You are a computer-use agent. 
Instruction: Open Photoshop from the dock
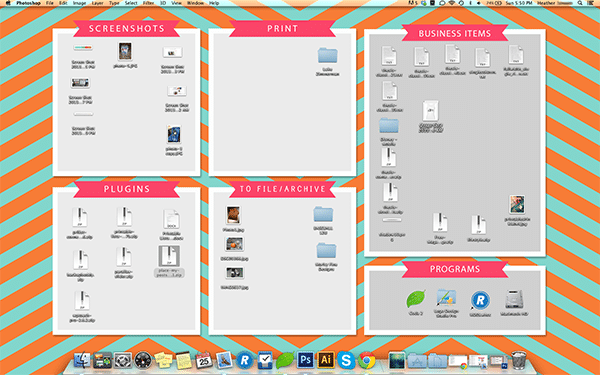point(305,360)
